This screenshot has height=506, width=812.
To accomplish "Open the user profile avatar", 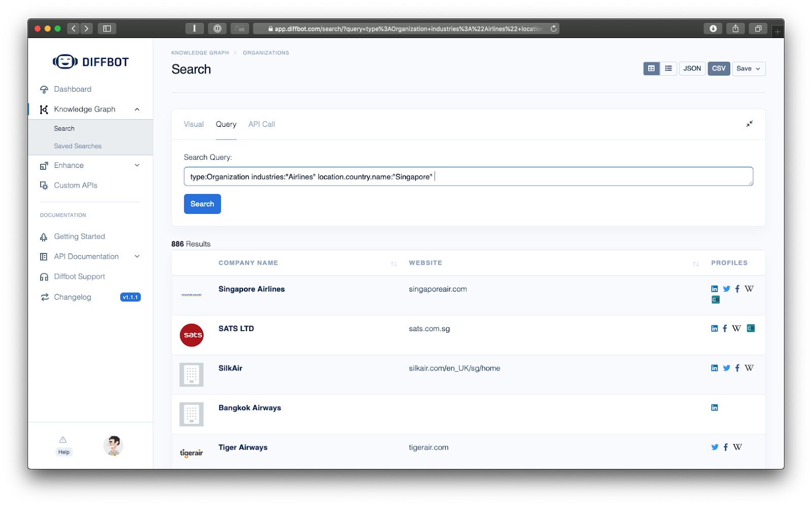I will click(x=113, y=446).
